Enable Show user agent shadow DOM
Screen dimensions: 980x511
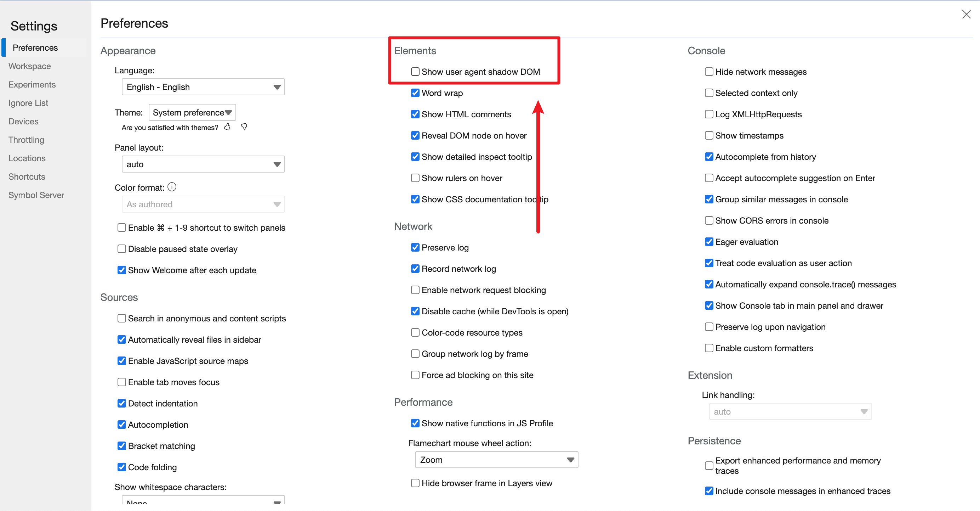tap(415, 72)
